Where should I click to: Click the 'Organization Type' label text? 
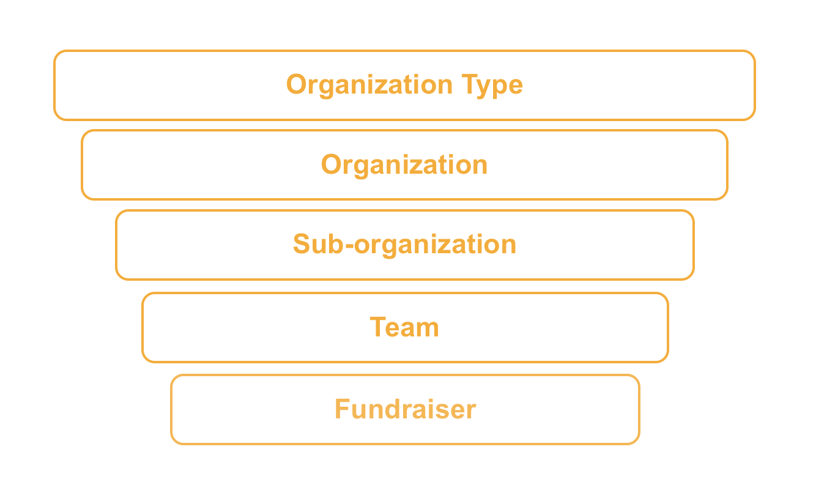(404, 84)
